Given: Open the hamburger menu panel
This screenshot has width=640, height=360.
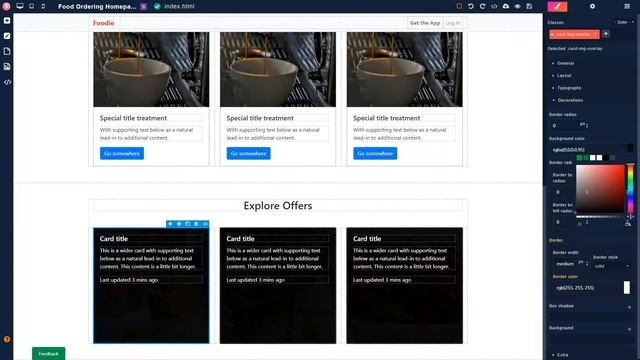Looking at the screenshot, I should [x=627, y=6].
